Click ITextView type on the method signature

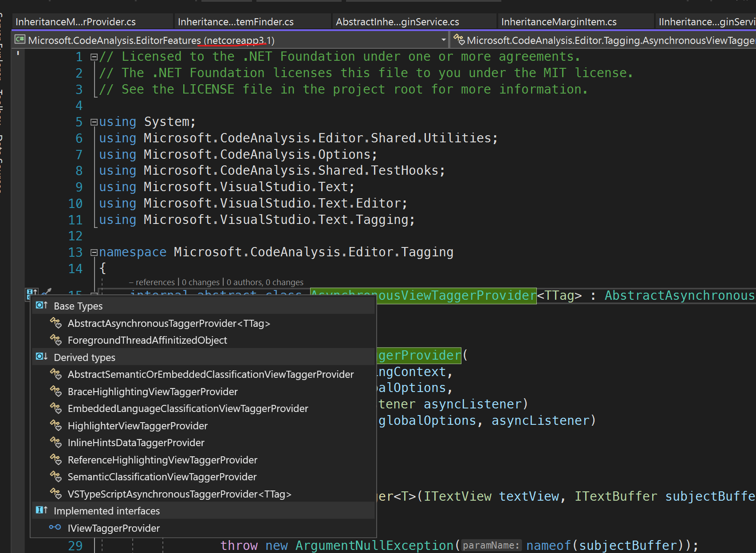[457, 496]
